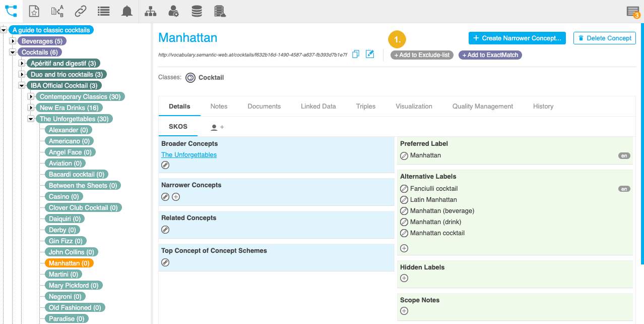Click Create Narrower Concept button
Screen dimensions: 644x324
pos(517,38)
